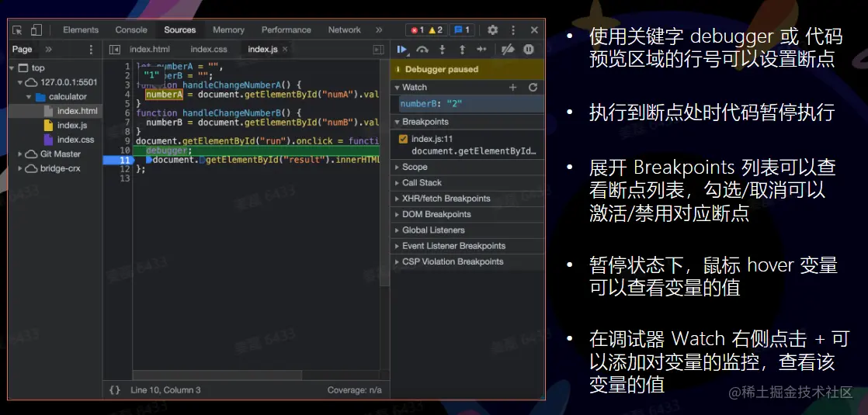Image resolution: width=868 pixels, height=415 pixels.
Task: Expand DOM Breakpoints section
Action: 436,214
